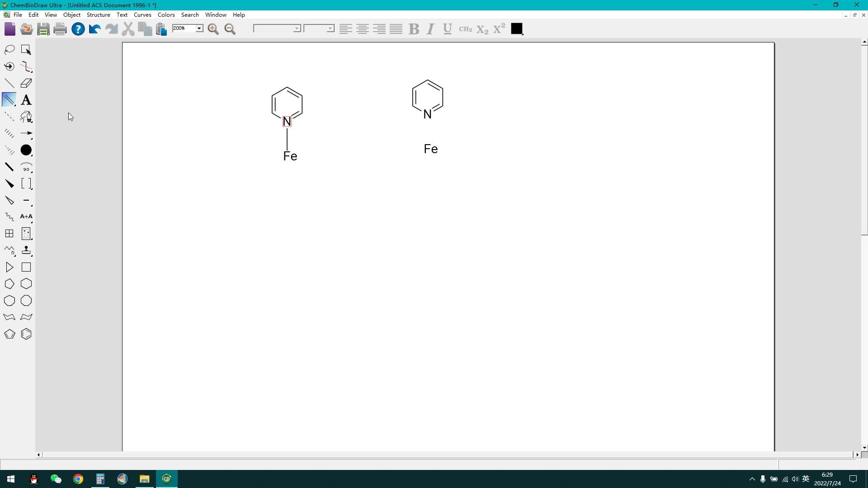The height and width of the screenshot is (488, 868).
Task: Toggle italic text formatting
Action: (x=430, y=28)
